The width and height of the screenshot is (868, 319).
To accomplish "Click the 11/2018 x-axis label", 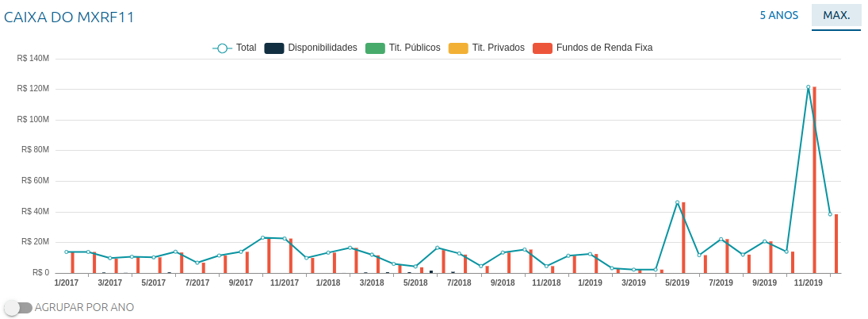I will tap(546, 282).
